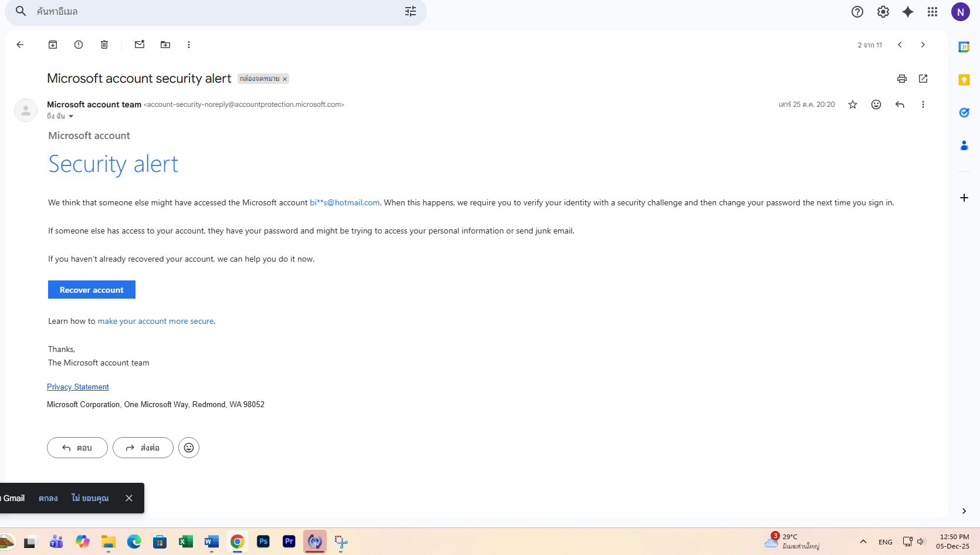The width and height of the screenshot is (980, 555).
Task: Open more options in the email toolbar
Action: click(189, 45)
